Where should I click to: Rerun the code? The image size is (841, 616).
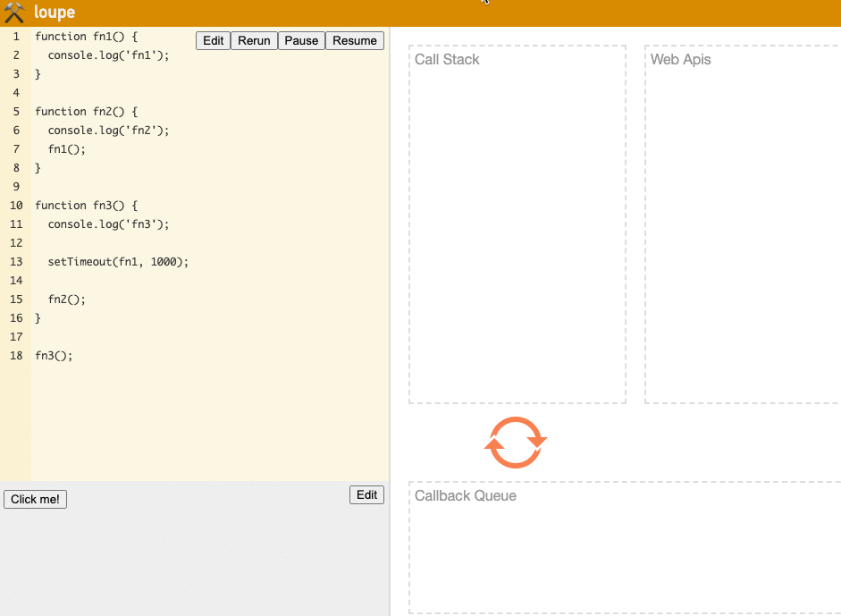254,41
